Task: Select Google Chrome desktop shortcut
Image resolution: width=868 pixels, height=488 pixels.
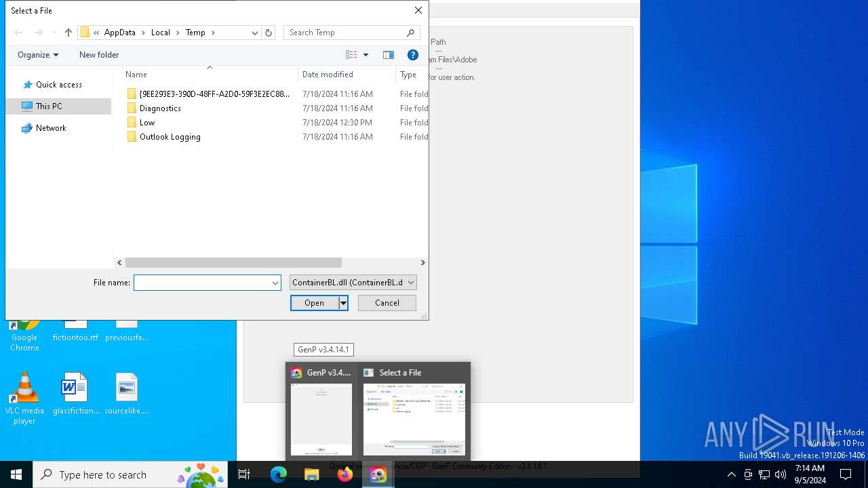Action: click(x=24, y=335)
